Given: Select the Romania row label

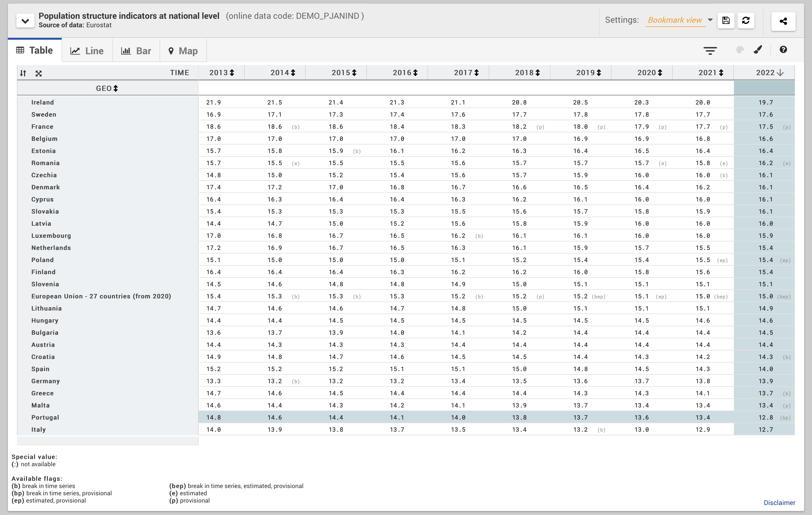Looking at the screenshot, I should point(45,163).
